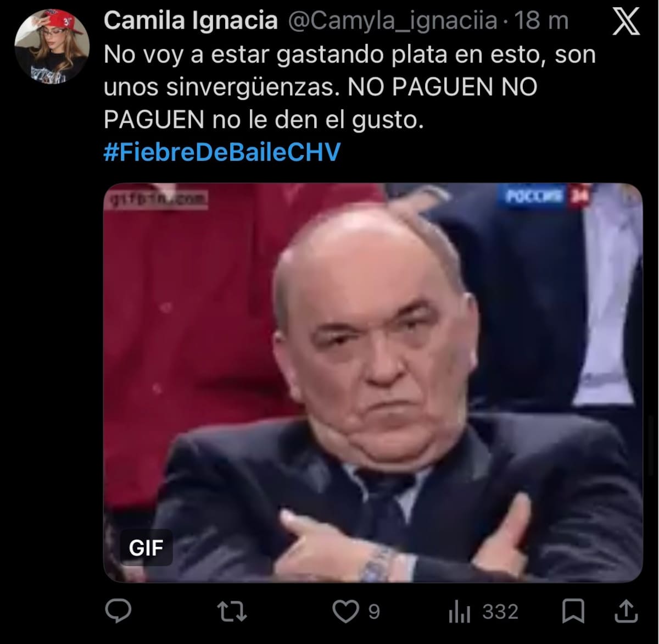
Task: Open view analytics bar chart icon
Action: 459,612
